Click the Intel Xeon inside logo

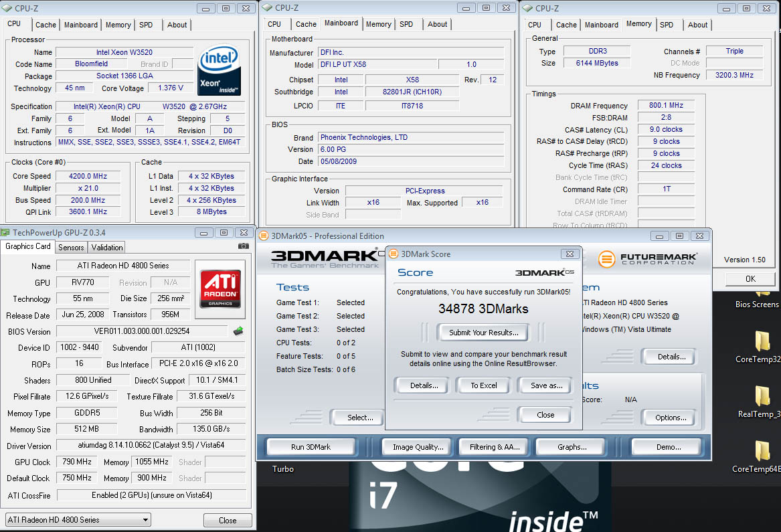click(x=220, y=70)
